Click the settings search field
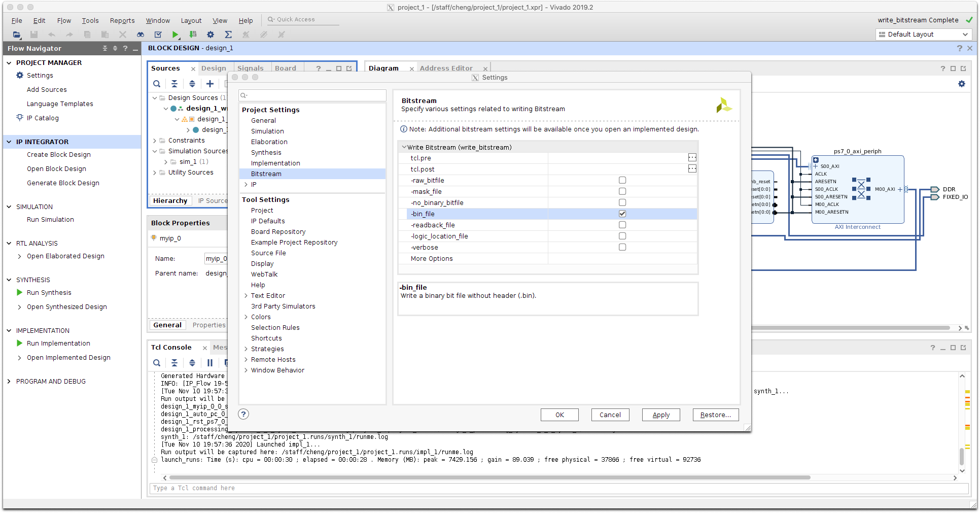The width and height of the screenshot is (980, 513). point(312,95)
